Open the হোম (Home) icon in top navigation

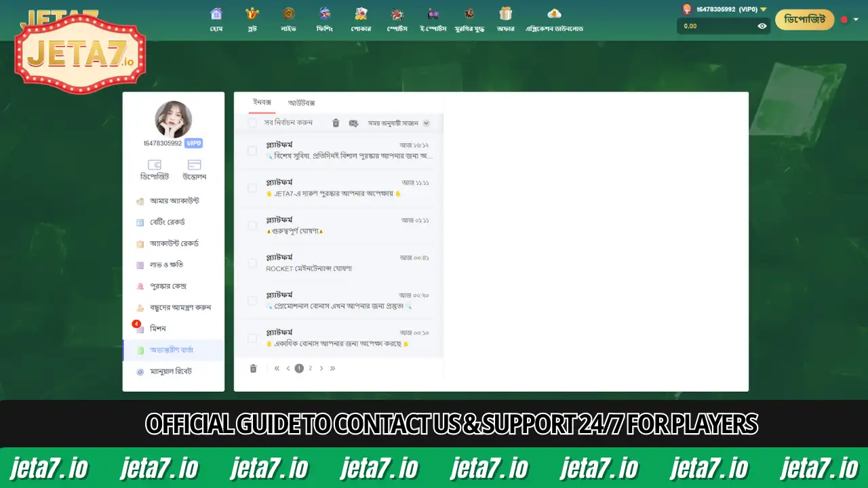(216, 14)
